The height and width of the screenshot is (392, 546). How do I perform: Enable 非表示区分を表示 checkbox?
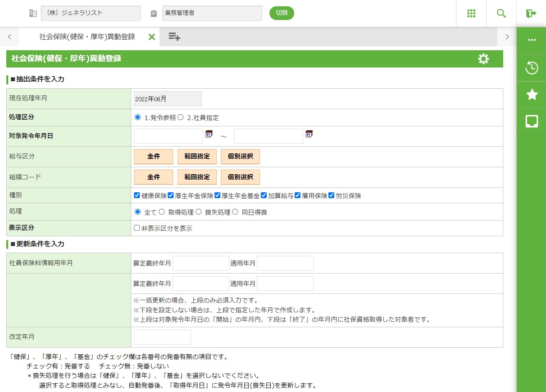137,228
